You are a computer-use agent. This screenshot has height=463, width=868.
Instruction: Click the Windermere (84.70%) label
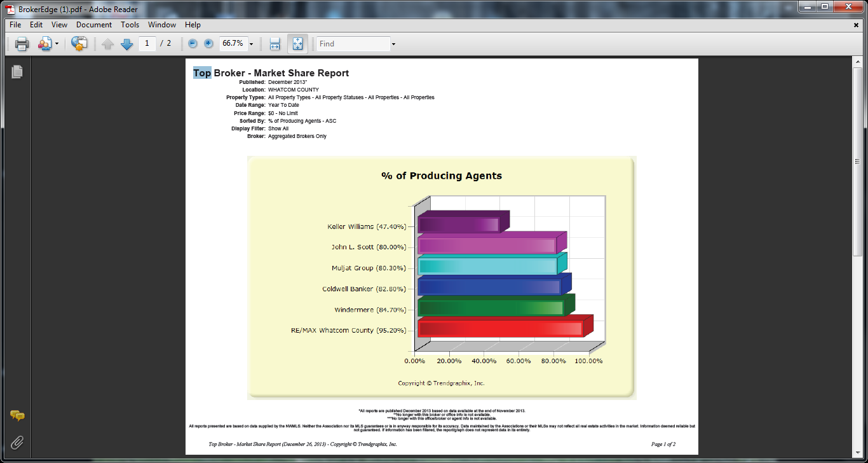(x=370, y=310)
